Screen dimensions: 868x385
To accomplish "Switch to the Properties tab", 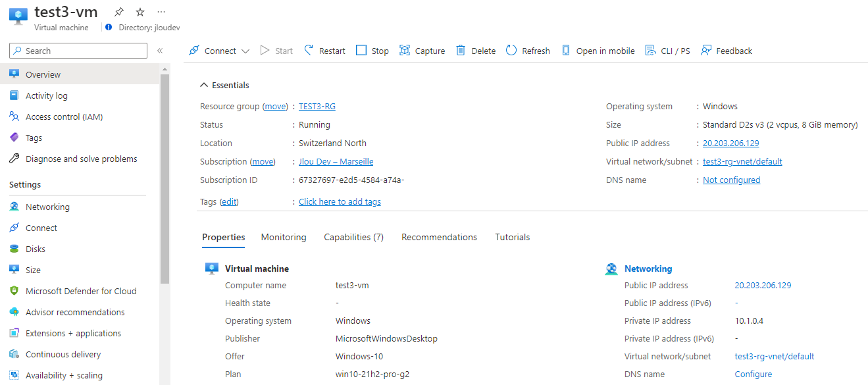I will click(x=223, y=237).
